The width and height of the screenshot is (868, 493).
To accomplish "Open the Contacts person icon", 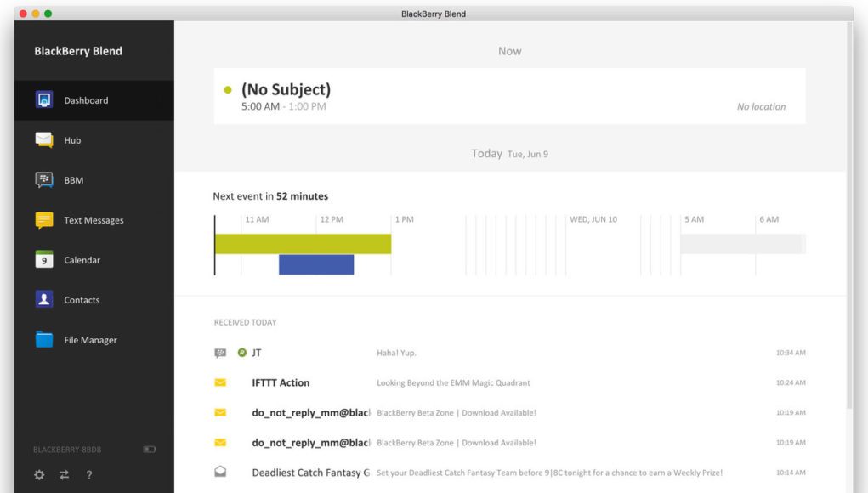I will tap(44, 299).
